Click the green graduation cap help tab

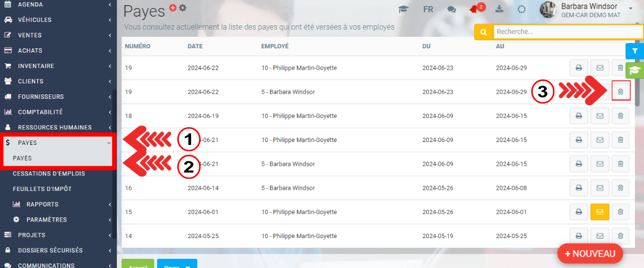[x=634, y=70]
